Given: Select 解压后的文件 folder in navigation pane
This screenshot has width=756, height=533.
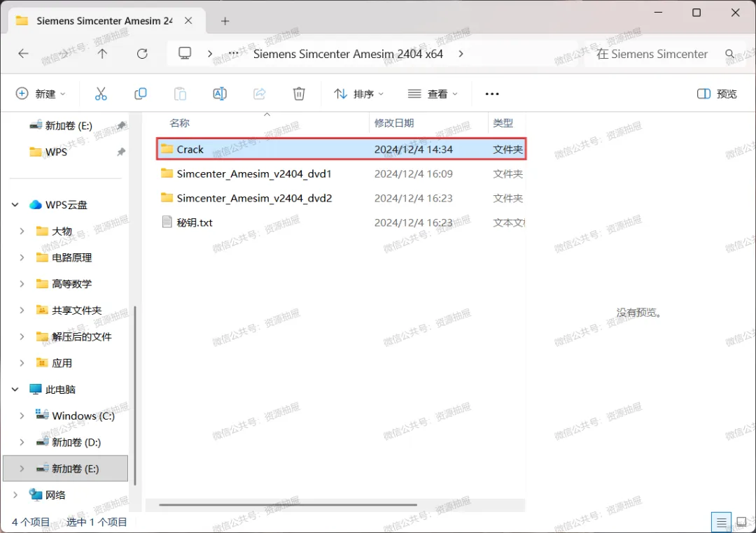Looking at the screenshot, I should point(81,336).
